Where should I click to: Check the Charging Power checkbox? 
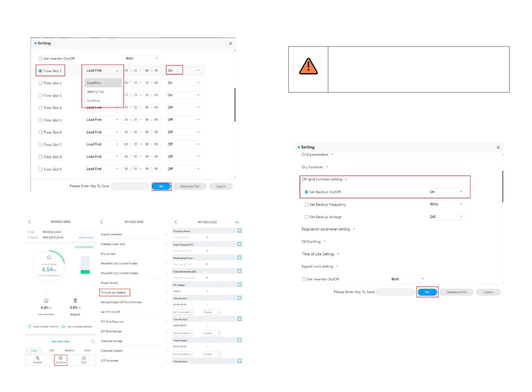239,231
